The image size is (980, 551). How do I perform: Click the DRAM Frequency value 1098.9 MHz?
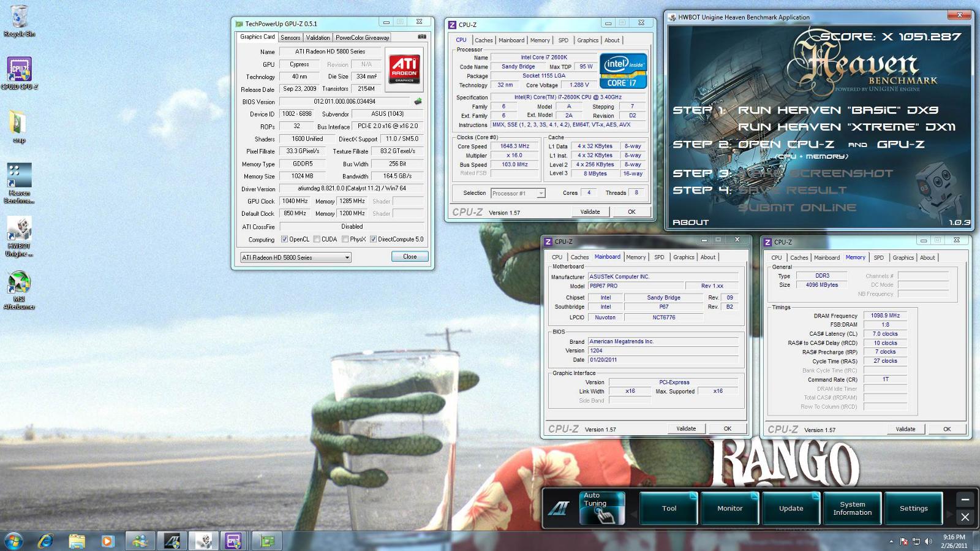coord(885,316)
